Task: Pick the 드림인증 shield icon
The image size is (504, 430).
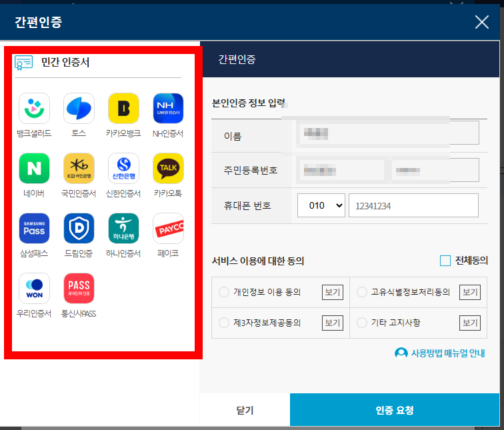Action: coord(79,228)
